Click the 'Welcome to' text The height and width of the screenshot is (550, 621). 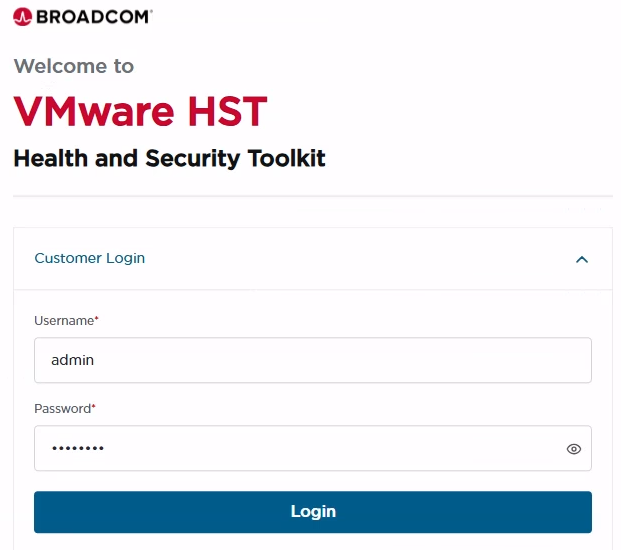74,66
